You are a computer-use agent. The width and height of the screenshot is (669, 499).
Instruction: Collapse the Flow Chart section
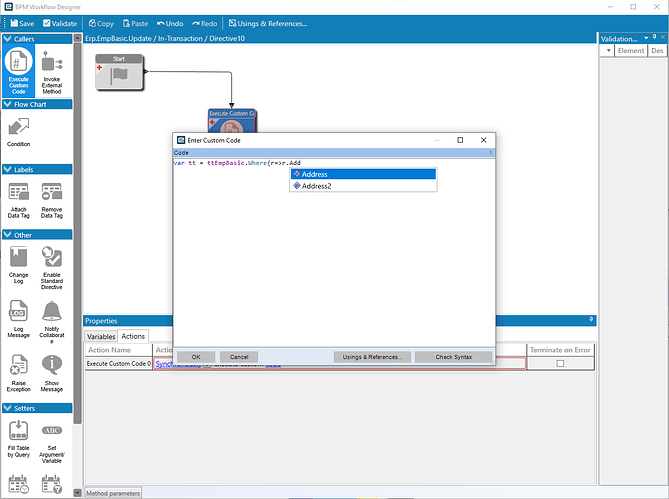(7, 104)
